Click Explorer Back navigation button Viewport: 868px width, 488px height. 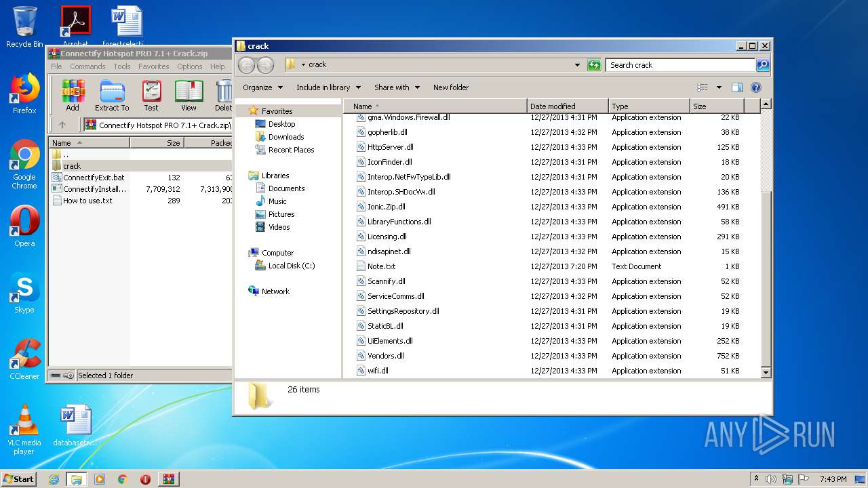tap(247, 65)
